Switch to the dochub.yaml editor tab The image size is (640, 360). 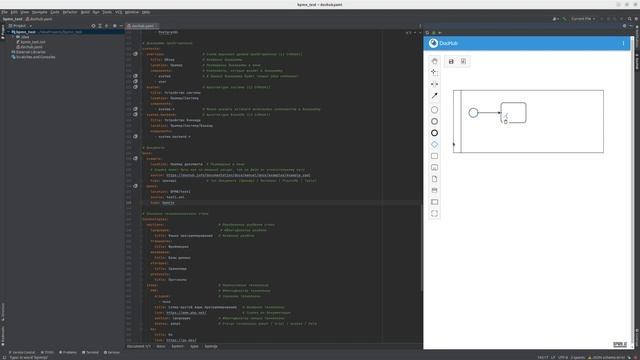pyautogui.click(x=142, y=26)
